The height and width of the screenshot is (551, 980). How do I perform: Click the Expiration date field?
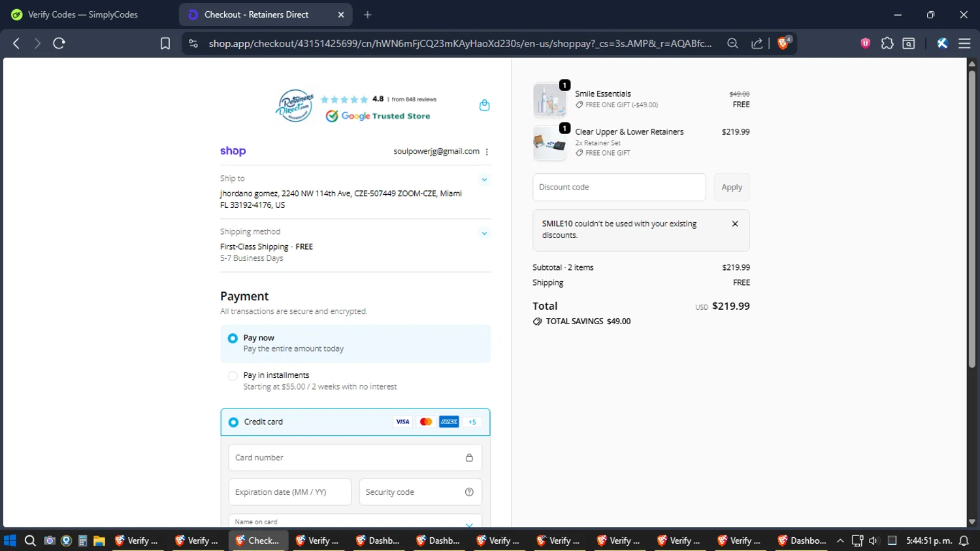pos(290,492)
